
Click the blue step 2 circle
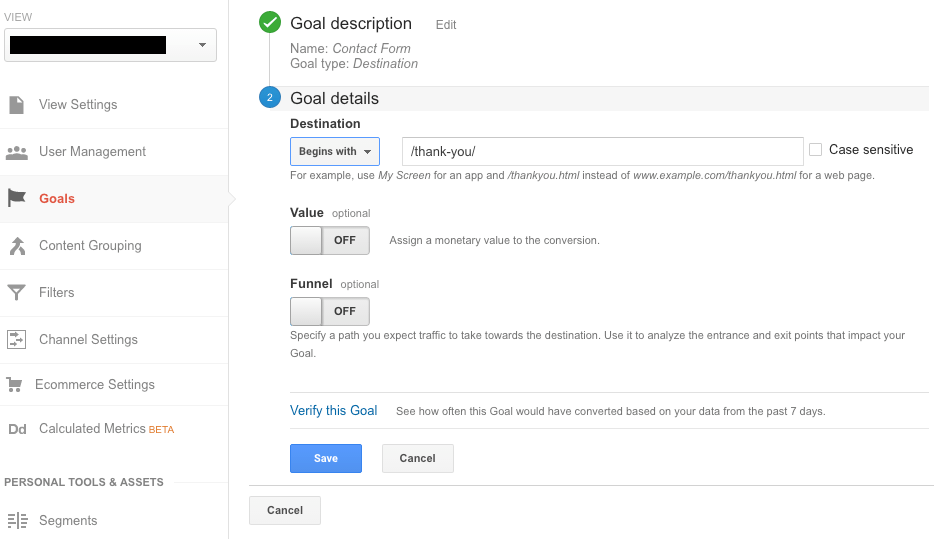coord(270,97)
